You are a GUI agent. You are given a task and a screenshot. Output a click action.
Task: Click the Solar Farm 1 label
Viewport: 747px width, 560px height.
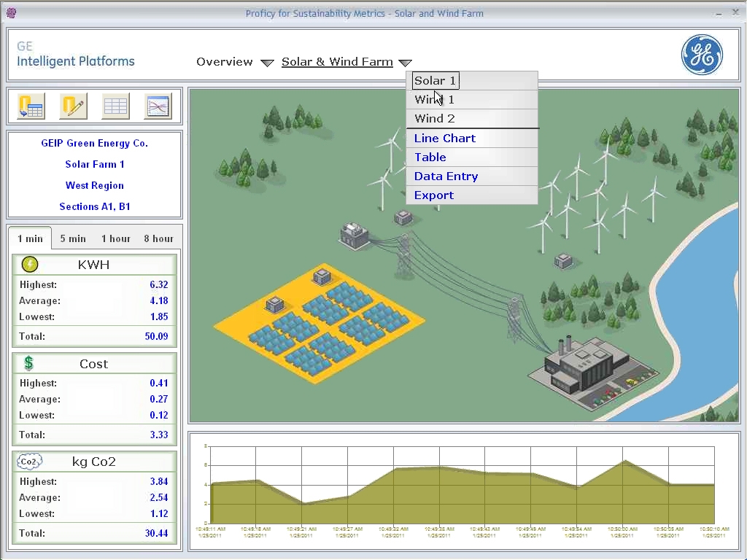(94, 164)
